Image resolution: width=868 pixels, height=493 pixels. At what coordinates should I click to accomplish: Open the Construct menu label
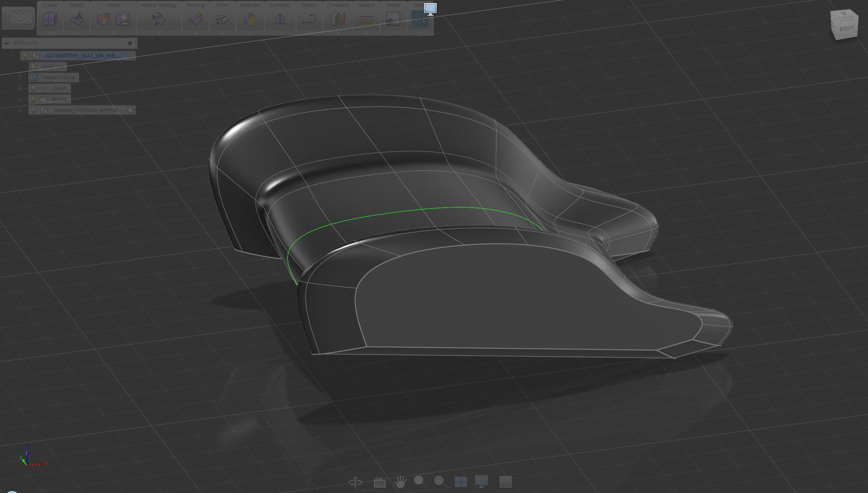pos(338,5)
